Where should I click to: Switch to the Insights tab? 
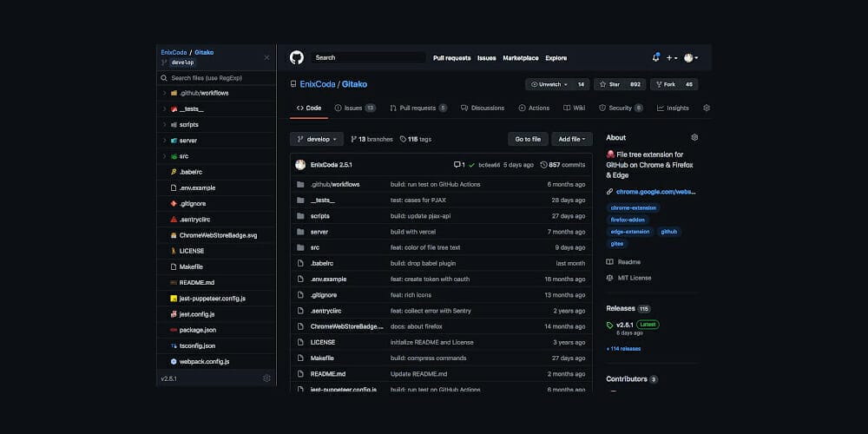[673, 108]
